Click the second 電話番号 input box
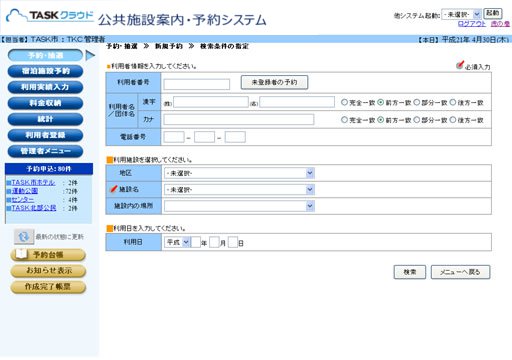The width and height of the screenshot is (512, 360). coord(204,137)
